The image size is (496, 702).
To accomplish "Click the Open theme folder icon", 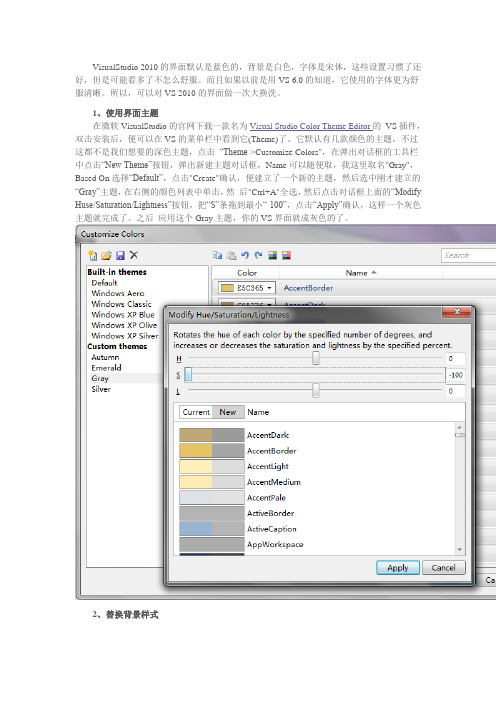I will click(x=106, y=255).
